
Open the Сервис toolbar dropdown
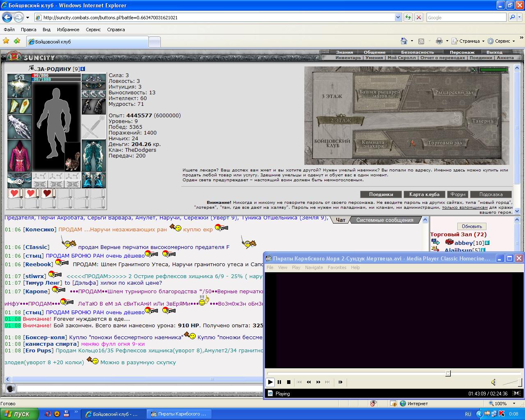(x=501, y=41)
